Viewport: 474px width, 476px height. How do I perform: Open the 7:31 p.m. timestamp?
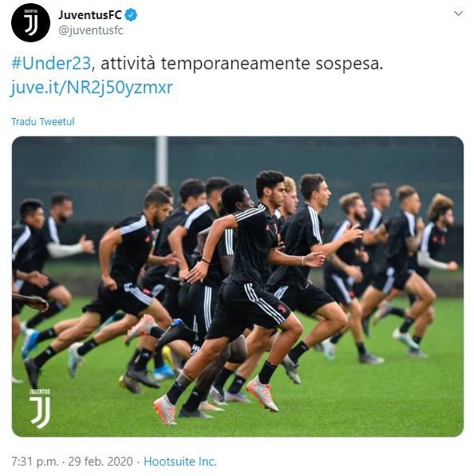(x=34, y=462)
